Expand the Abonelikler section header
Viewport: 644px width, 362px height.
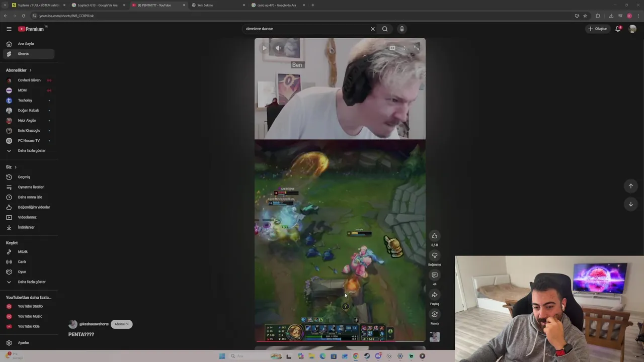click(x=19, y=70)
